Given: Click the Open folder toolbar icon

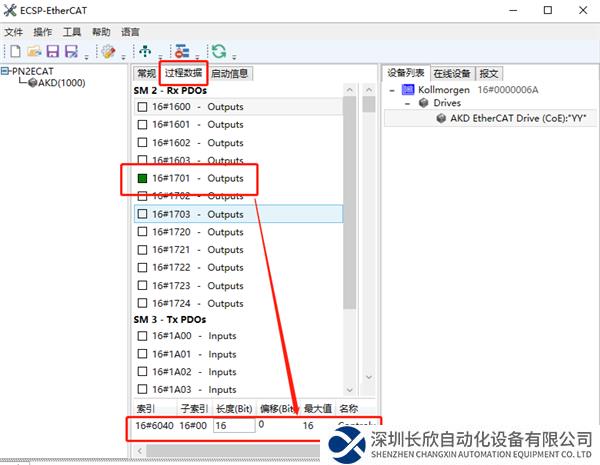Looking at the screenshot, I should [33, 51].
